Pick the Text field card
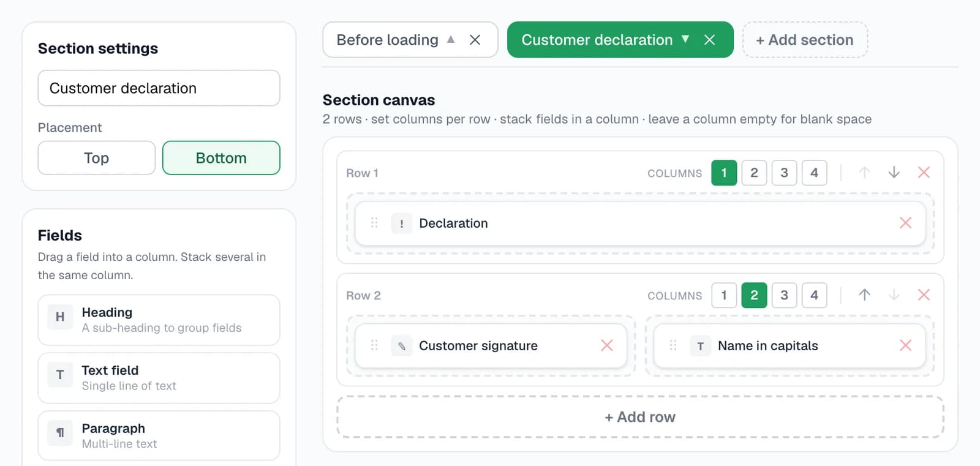Image resolution: width=980 pixels, height=466 pixels. tap(159, 378)
